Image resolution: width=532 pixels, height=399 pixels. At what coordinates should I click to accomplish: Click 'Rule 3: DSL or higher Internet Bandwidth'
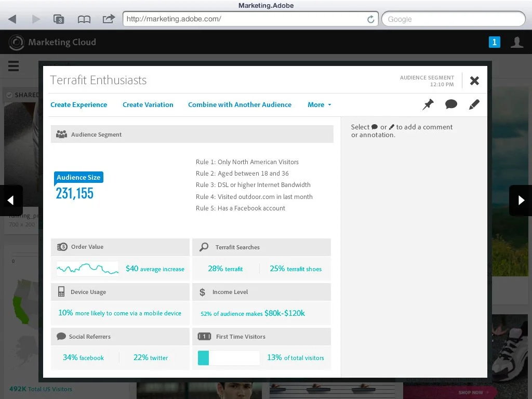[253, 185]
